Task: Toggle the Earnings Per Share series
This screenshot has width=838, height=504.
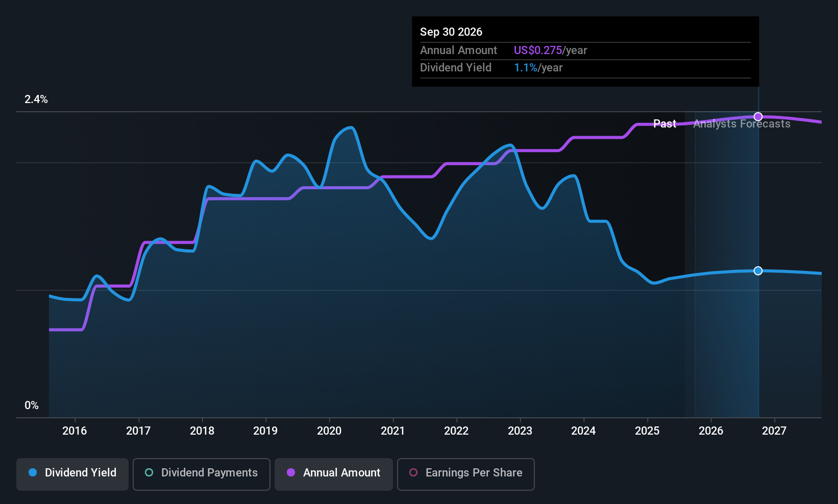Action: 466,474
